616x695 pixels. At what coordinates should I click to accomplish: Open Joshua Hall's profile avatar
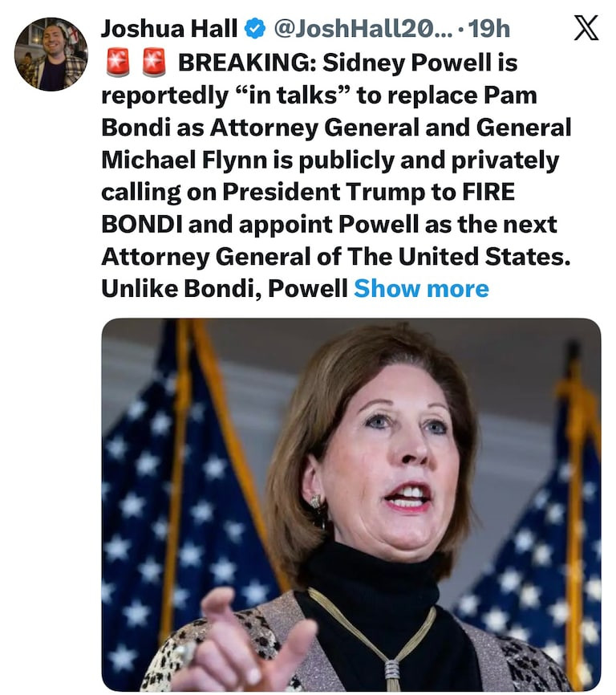click(x=51, y=53)
